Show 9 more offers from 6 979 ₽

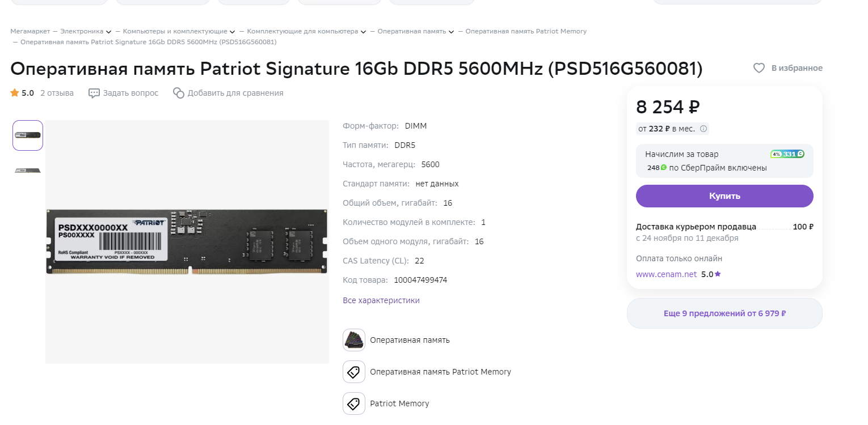click(x=724, y=313)
